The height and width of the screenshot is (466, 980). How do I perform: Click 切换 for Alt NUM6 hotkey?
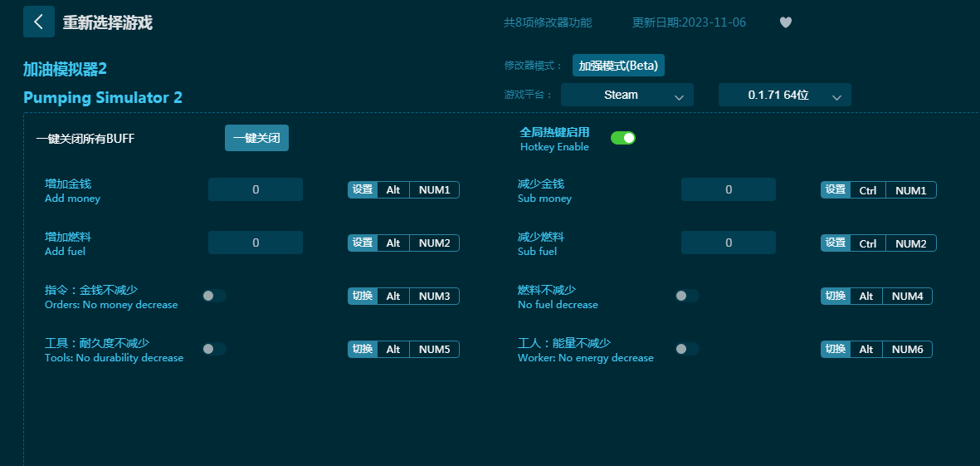pyautogui.click(x=836, y=350)
